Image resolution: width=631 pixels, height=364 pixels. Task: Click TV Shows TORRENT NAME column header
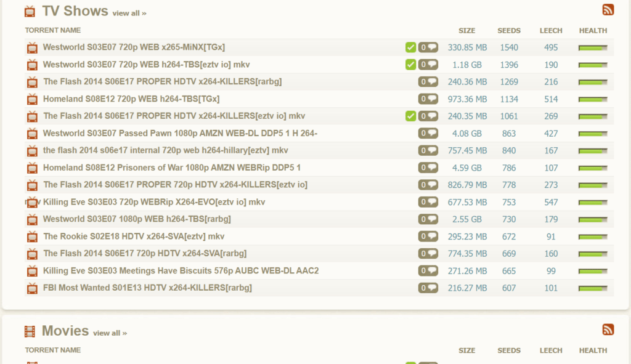click(53, 30)
